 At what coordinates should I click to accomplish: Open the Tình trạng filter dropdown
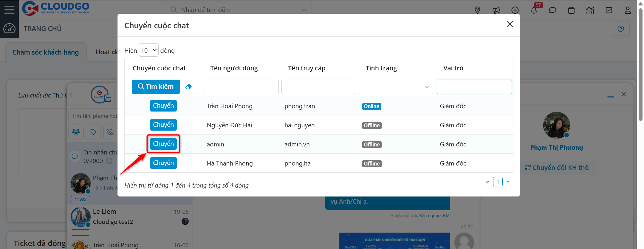[396, 87]
